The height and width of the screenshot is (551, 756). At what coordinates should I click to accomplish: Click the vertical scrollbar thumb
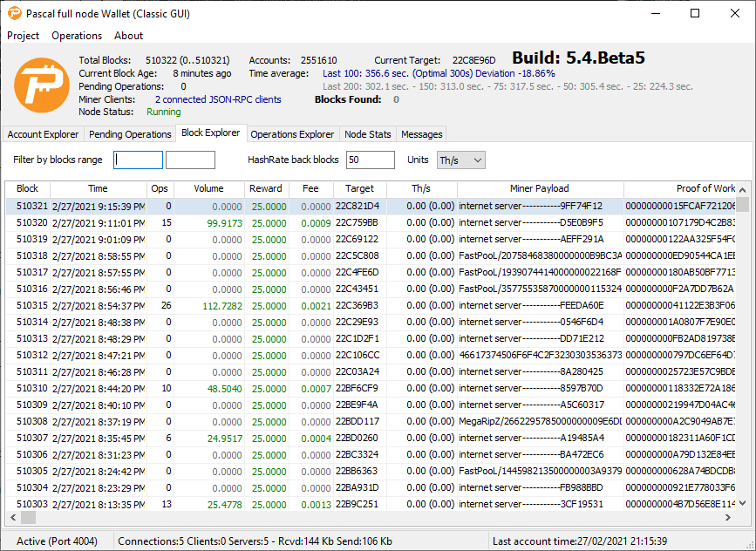[743, 204]
